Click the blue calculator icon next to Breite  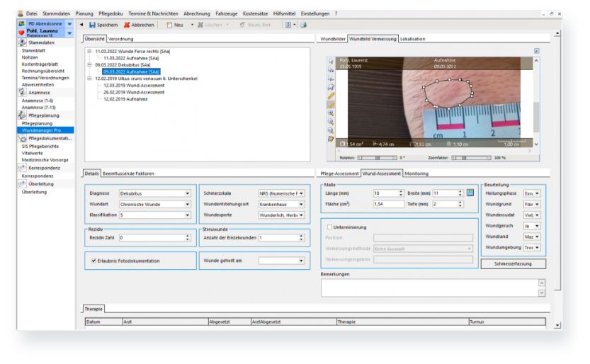tap(470, 193)
